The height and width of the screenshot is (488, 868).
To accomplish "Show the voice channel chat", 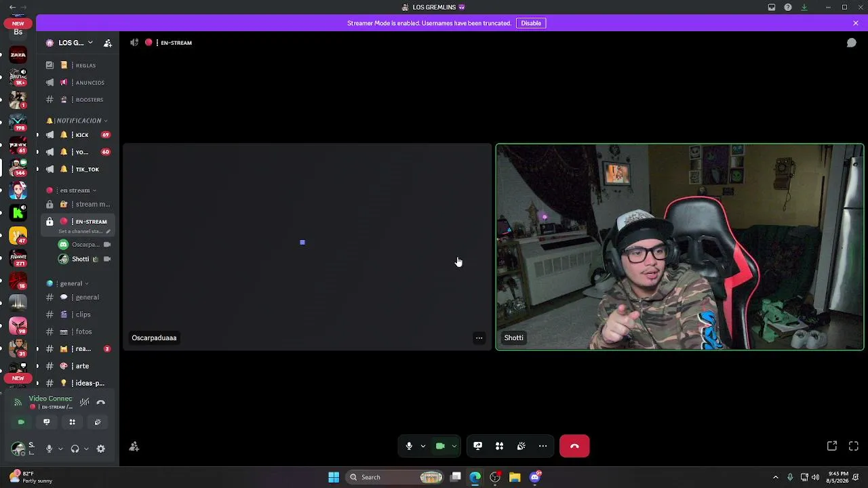I will (x=852, y=43).
